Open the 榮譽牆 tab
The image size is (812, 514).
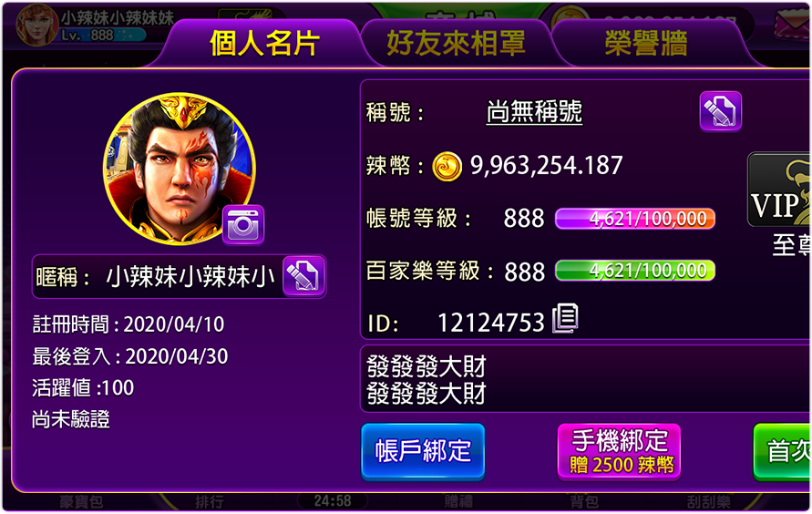646,43
